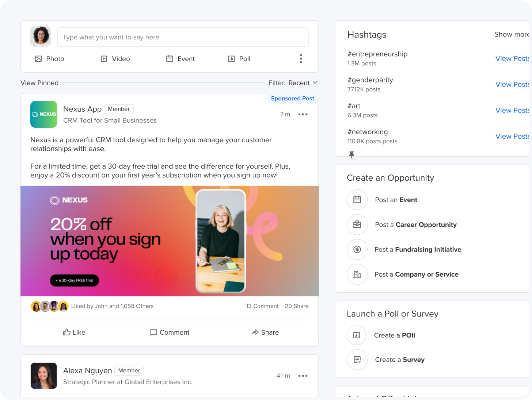
Task: Click the '2 m' post timestamp
Action: (x=285, y=114)
